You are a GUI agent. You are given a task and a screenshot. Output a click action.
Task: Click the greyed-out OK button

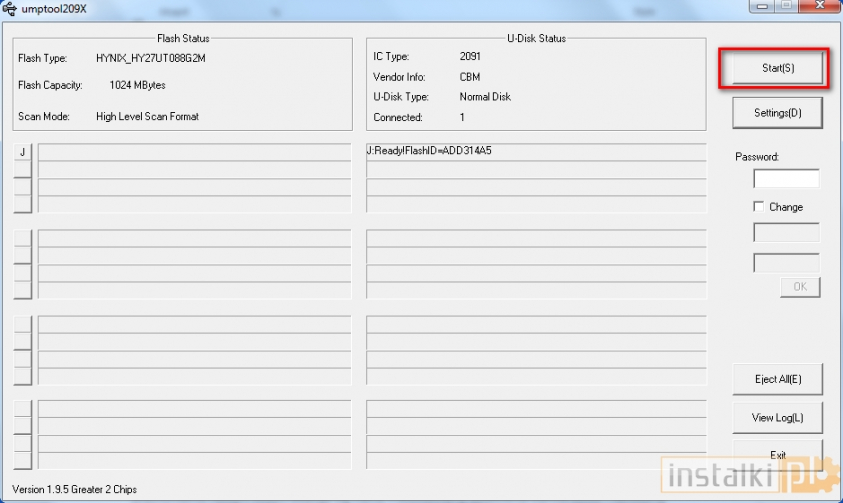coord(799,287)
